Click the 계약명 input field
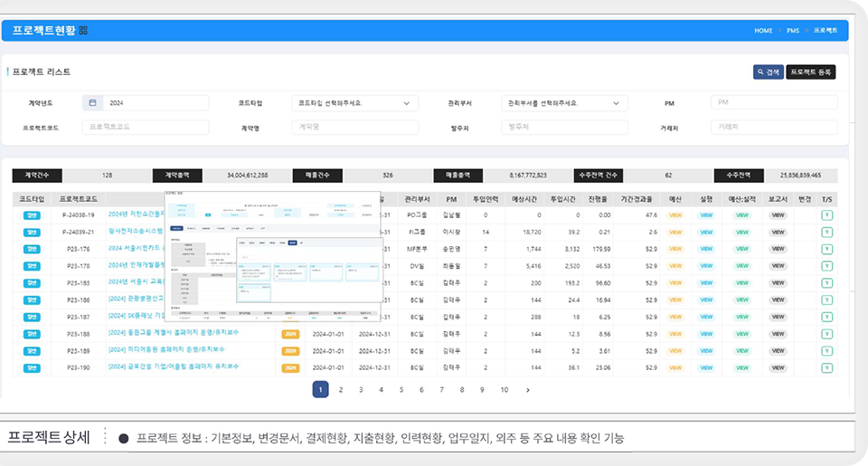This screenshot has width=868, height=466. [354, 127]
